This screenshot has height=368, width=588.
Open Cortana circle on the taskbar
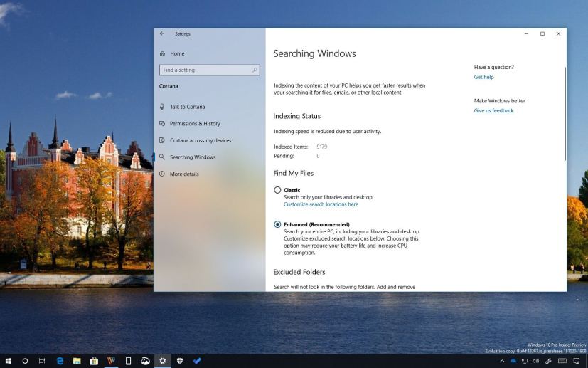pos(25,362)
